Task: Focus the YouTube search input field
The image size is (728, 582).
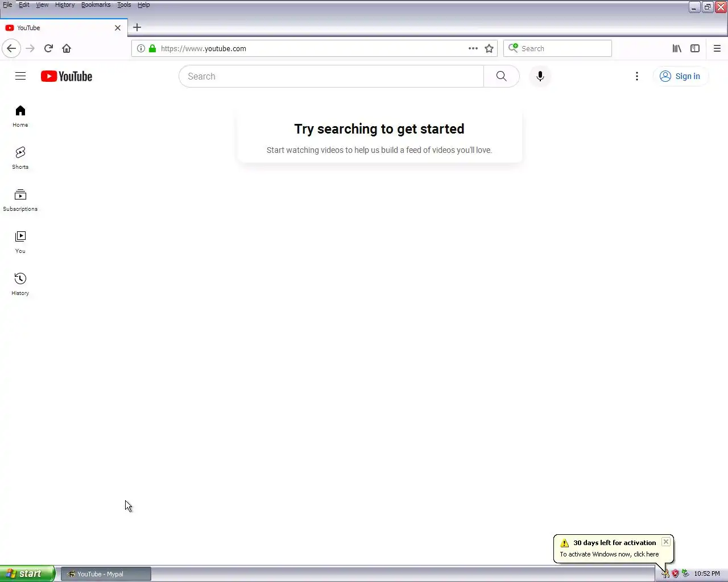Action: (x=331, y=76)
